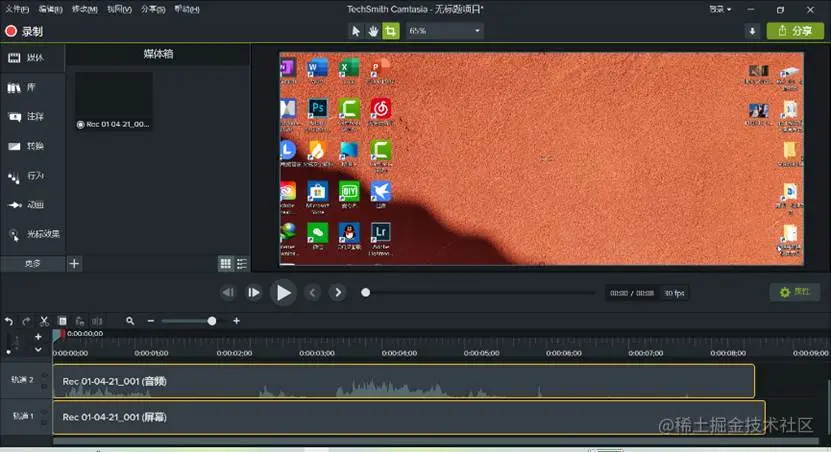
Task: Switch media bin to grid view
Action: click(226, 263)
